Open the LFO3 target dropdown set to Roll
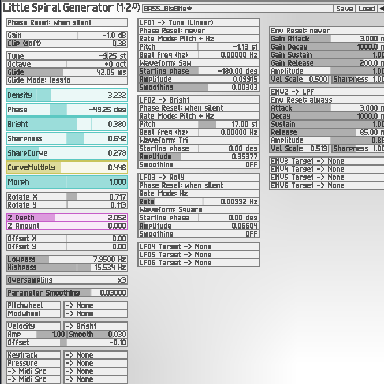Image resolution: width=384 pixels, height=384 pixels. coord(199,177)
